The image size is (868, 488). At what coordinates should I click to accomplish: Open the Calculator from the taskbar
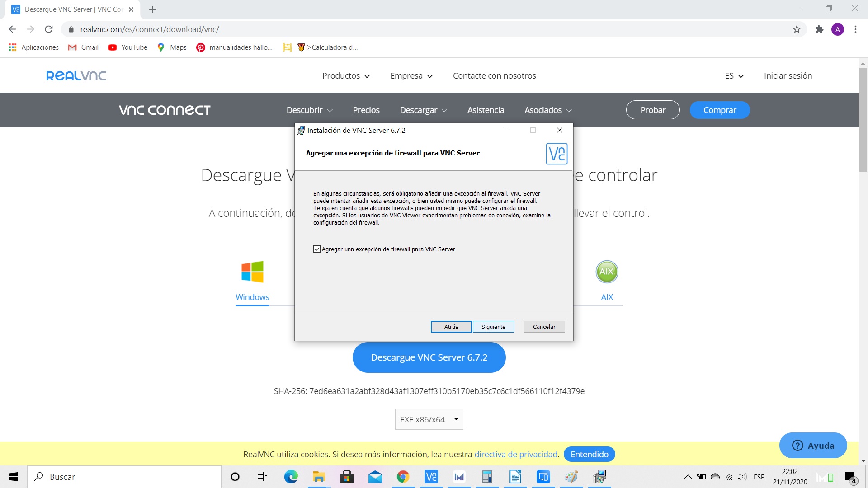tap(487, 477)
